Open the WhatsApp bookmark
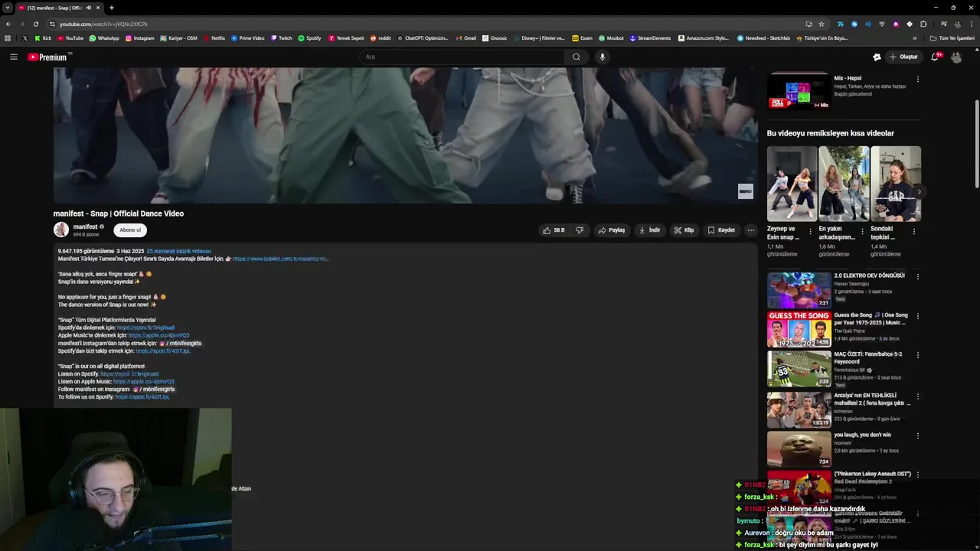Viewport: 980px width, 551px height. (104, 37)
